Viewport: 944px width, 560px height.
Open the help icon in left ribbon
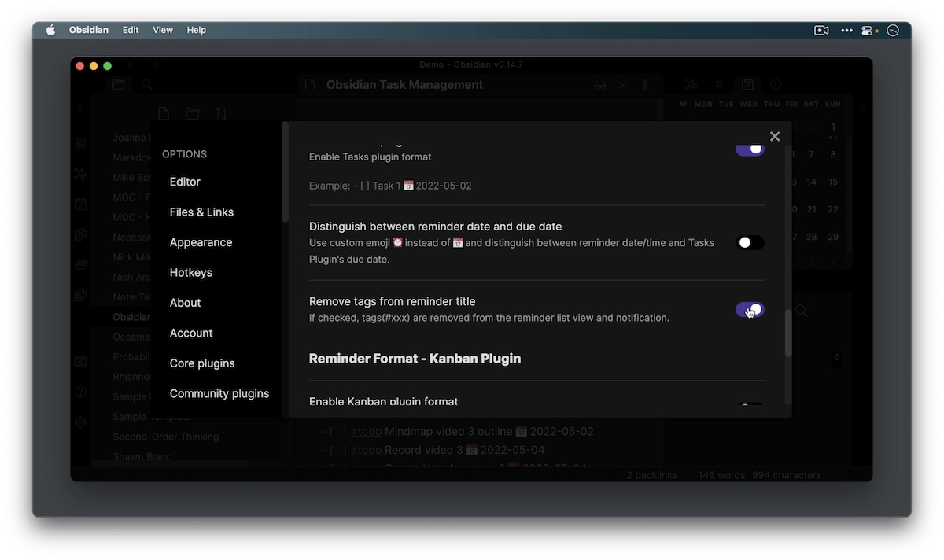coord(80,392)
